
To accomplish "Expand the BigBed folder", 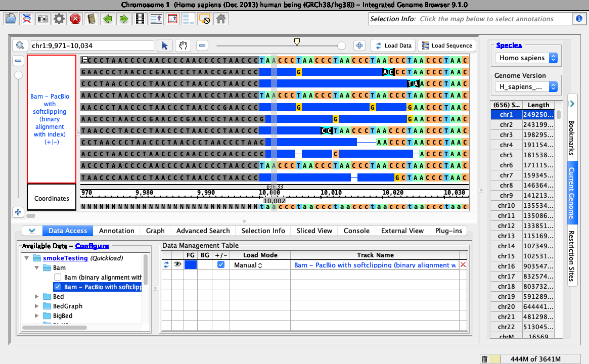I will coord(36,316).
